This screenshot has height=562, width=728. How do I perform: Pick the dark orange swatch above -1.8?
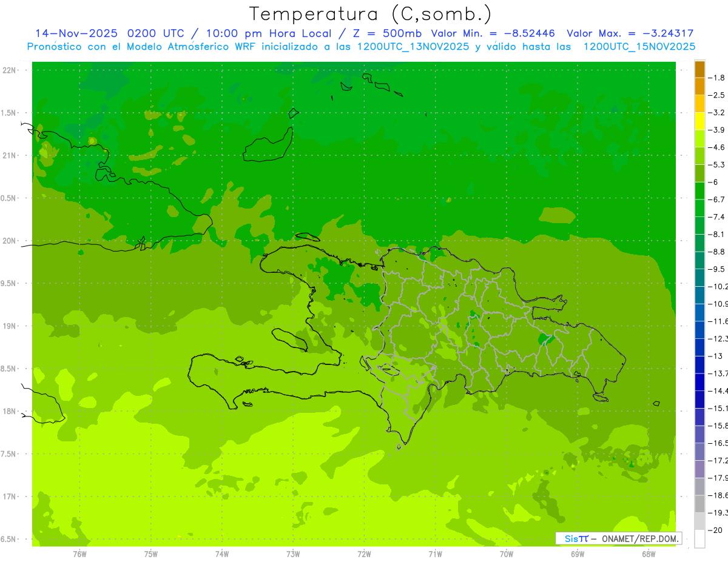tap(699, 69)
